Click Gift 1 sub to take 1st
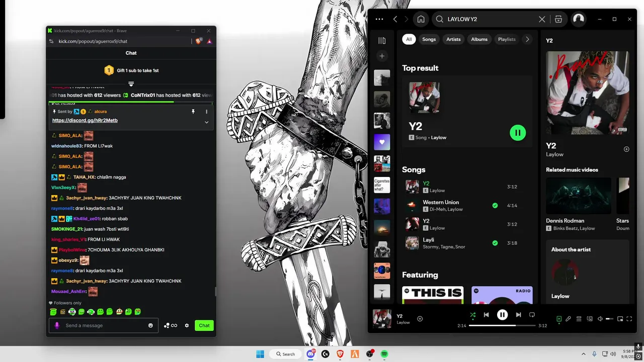Image resolution: width=644 pixels, height=362 pixels. click(131, 70)
